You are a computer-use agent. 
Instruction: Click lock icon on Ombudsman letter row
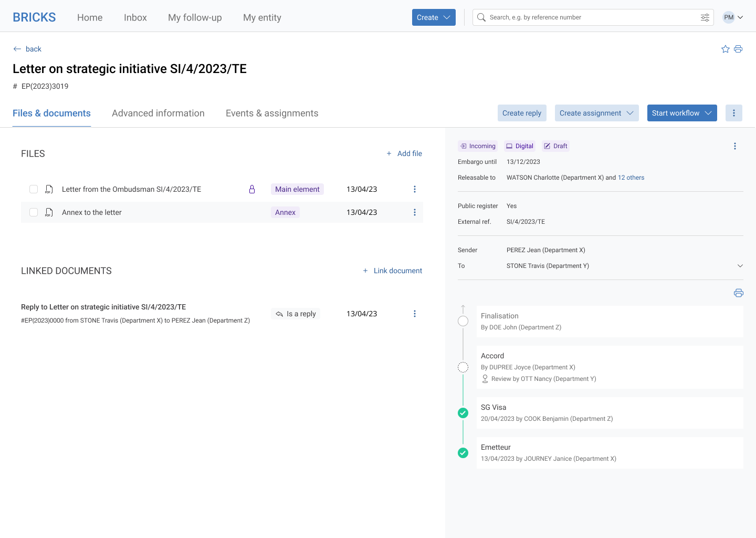[252, 189]
